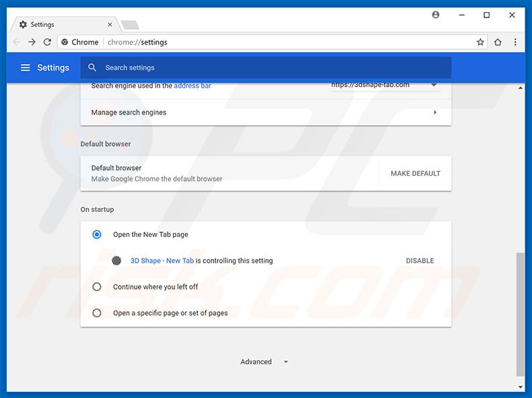
Task: Maximize the Chrome window
Action: [486, 15]
